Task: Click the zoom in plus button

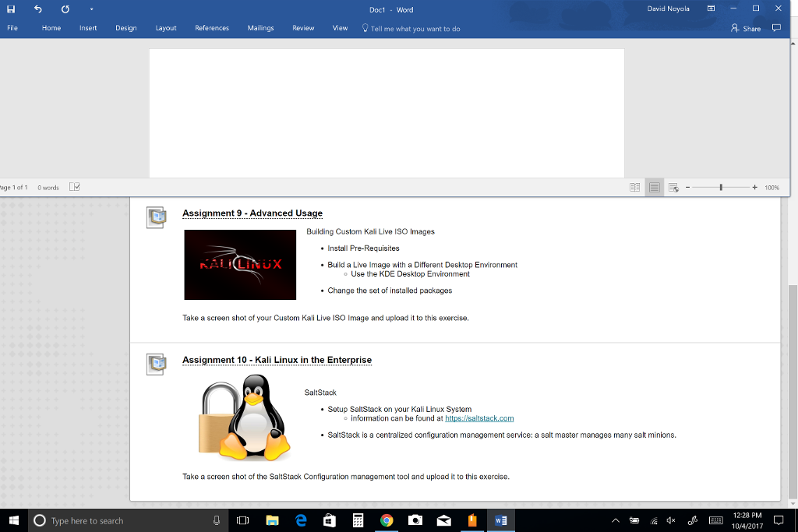Action: 755,187
